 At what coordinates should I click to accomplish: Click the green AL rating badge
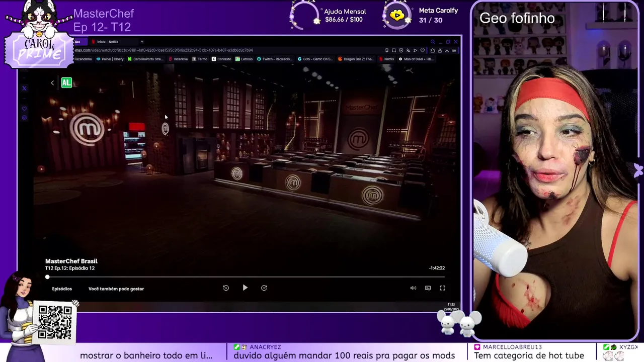(66, 83)
